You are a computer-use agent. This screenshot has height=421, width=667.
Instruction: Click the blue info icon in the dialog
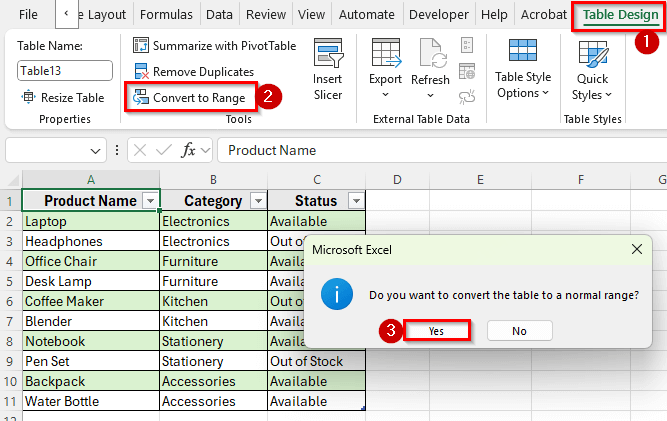[337, 294]
